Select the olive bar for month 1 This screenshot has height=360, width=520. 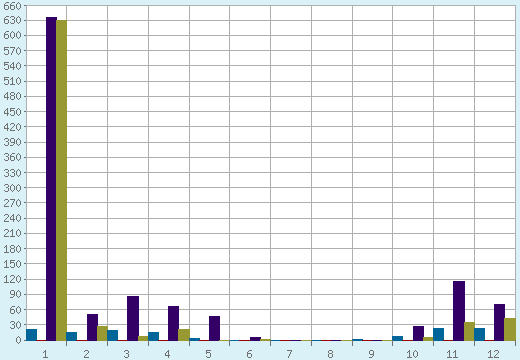click(62, 180)
